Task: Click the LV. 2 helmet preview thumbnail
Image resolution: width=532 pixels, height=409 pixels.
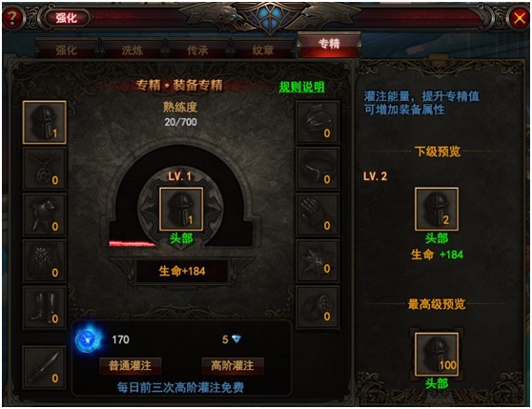Action: pos(437,209)
